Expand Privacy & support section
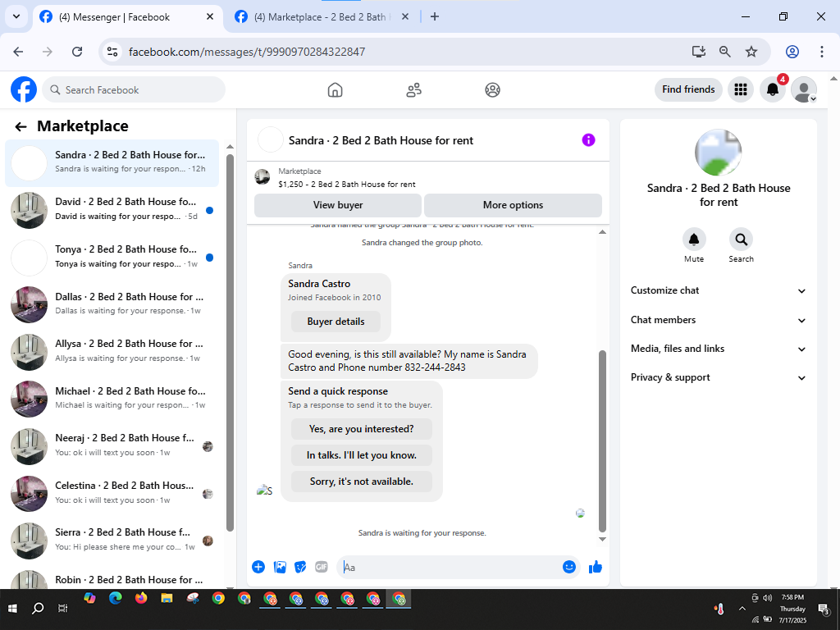Screen dimensions: 840x630 pos(718,377)
